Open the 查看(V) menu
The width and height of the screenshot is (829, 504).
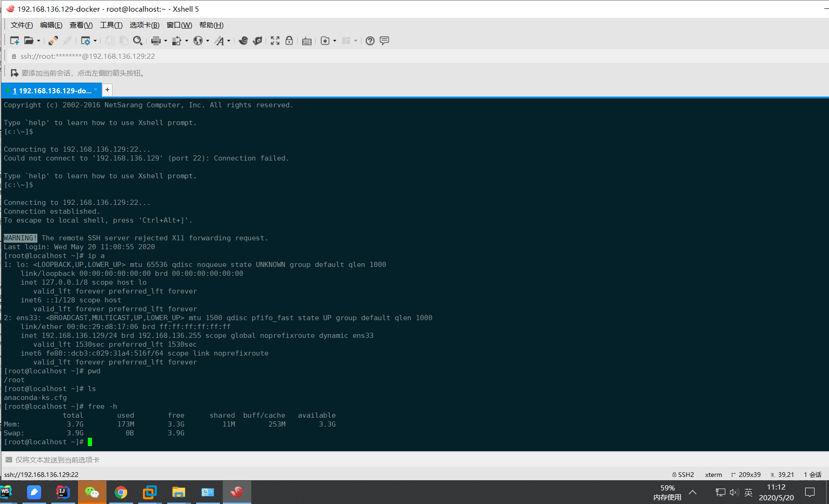(81, 25)
